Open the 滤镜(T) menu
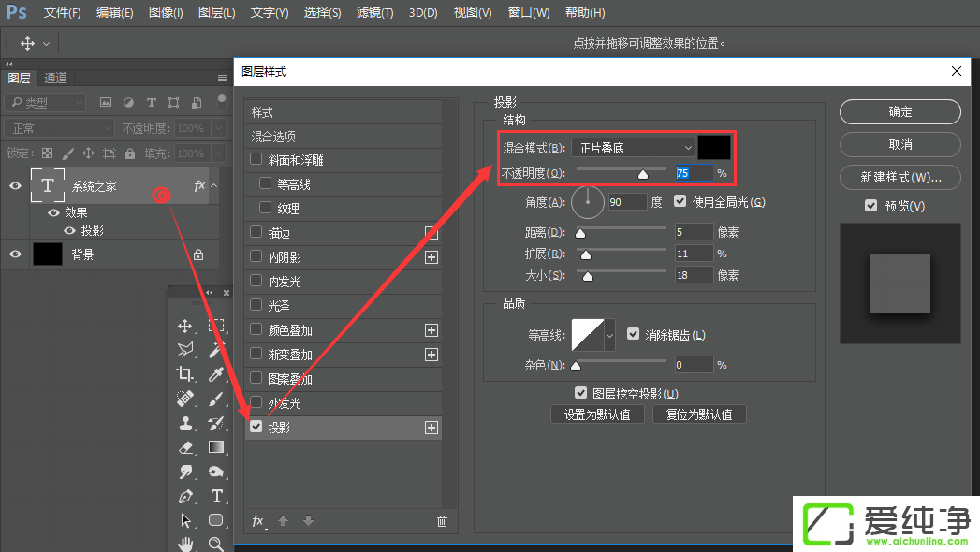Screen dimensions: 980x552 pos(374,13)
